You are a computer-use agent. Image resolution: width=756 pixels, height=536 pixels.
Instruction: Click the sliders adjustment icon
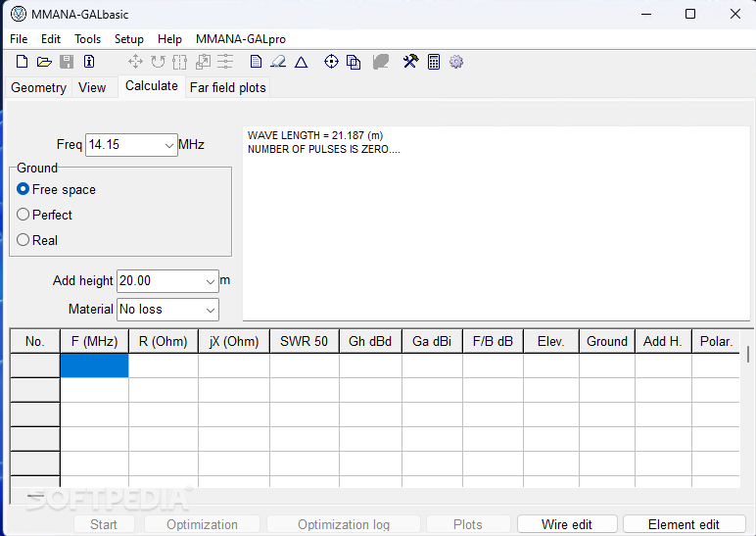tap(225, 62)
